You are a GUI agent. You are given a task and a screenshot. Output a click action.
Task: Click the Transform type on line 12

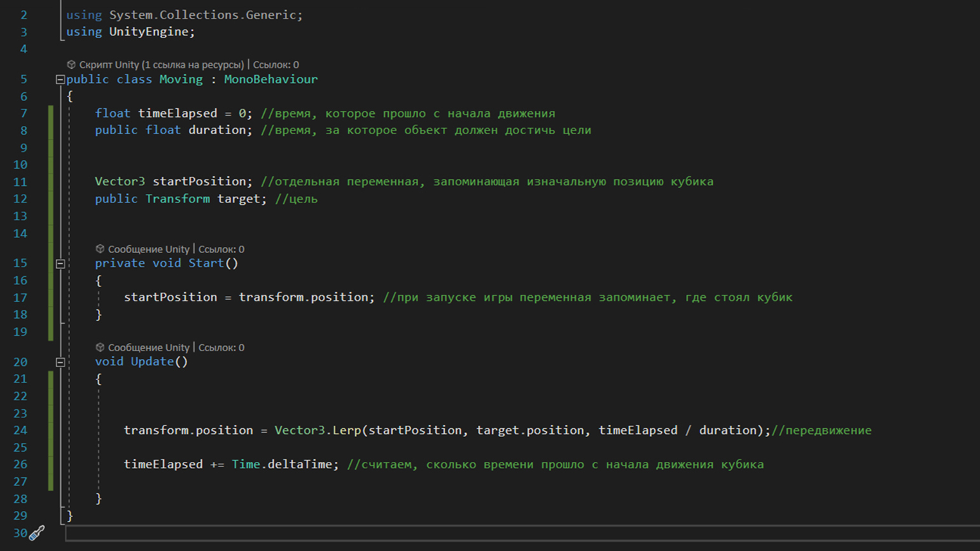(x=178, y=199)
